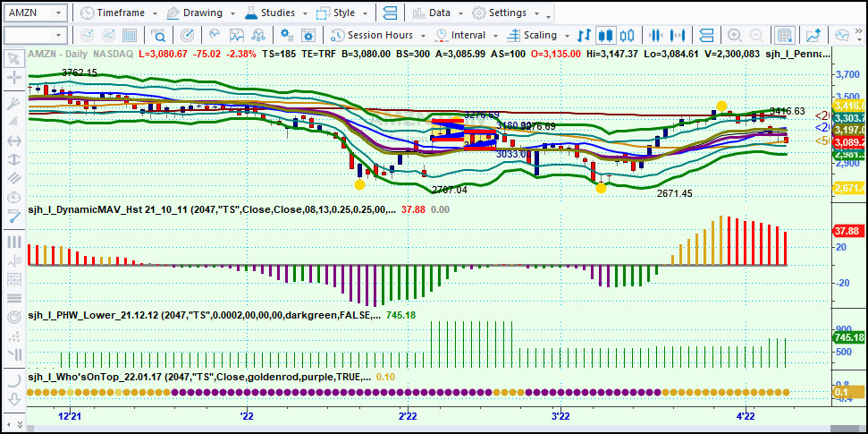Select the circle cycle drawing tool
The image size is (868, 434).
(14, 198)
